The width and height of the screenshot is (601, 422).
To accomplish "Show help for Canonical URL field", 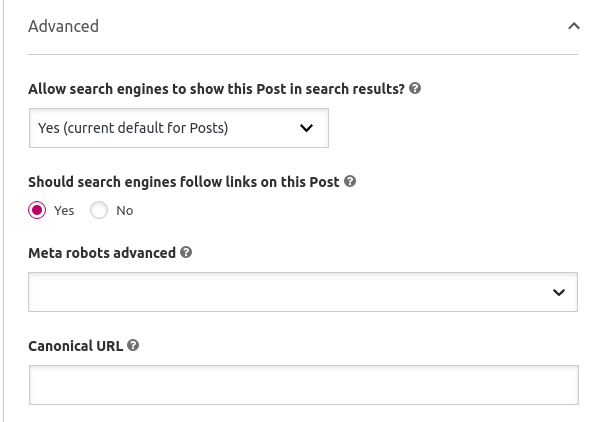I will (133, 345).
